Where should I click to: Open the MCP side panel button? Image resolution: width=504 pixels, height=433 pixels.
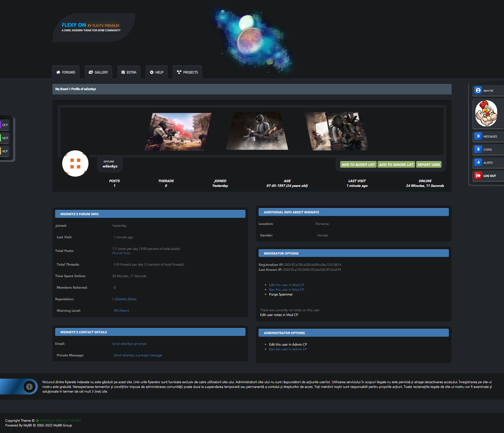pyautogui.click(x=5, y=138)
